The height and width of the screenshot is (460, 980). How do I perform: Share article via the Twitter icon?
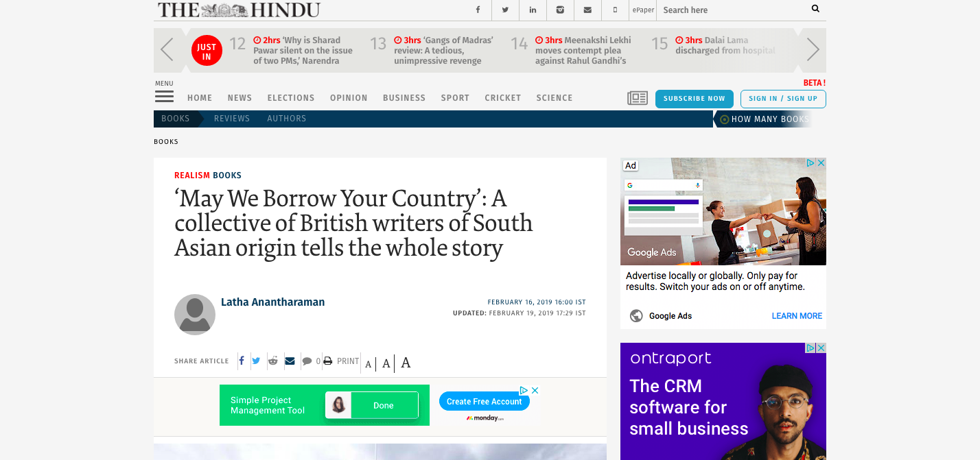tap(256, 361)
